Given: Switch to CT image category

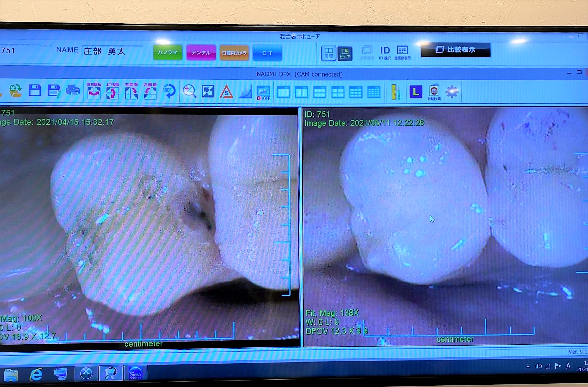Looking at the screenshot, I should (267, 53).
